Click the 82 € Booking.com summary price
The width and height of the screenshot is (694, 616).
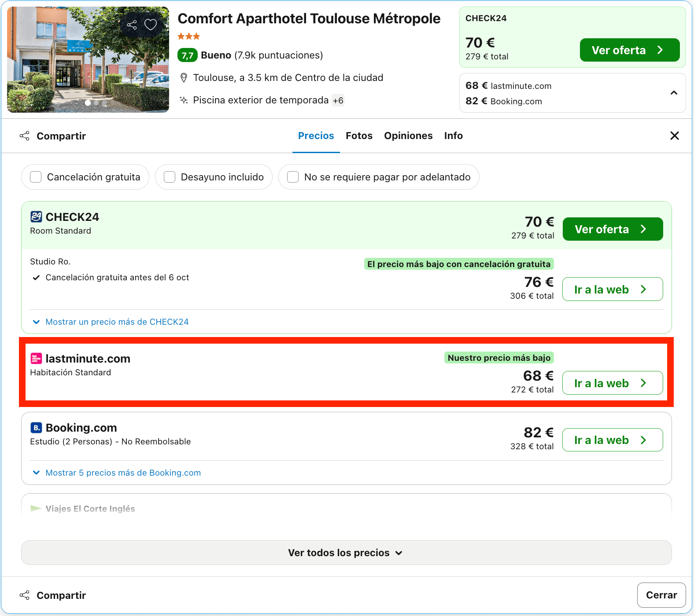(504, 101)
